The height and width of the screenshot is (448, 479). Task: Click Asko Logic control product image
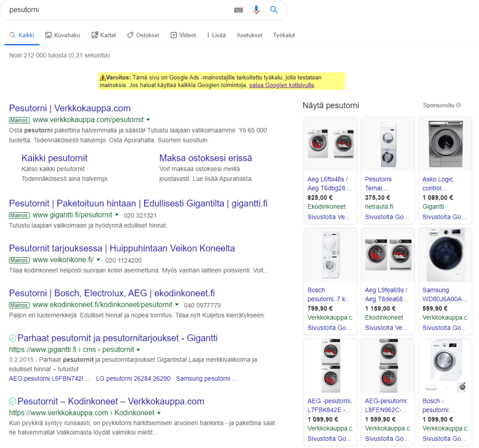tap(445, 144)
